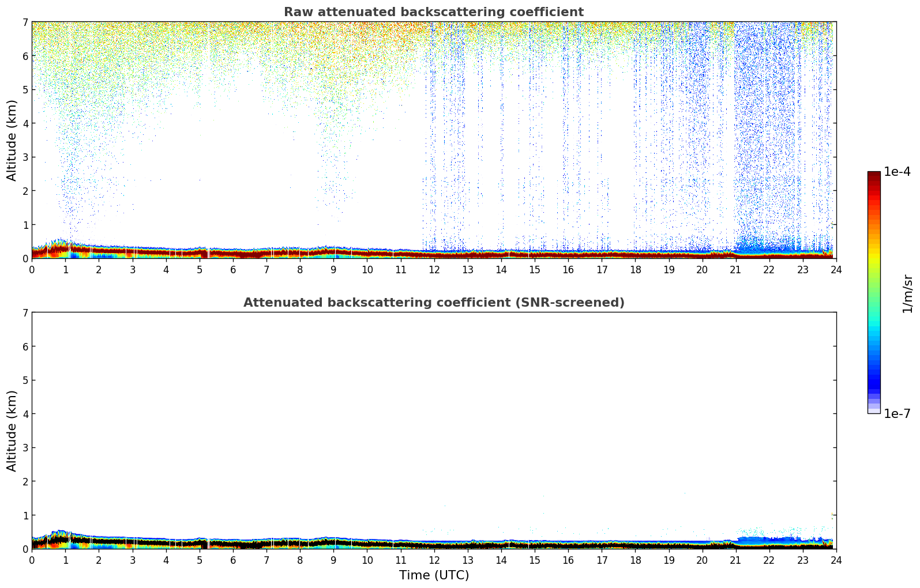This screenshot has height=588, width=920.
Task: Click the "1e-4" colorbar maximum label
Action: [897, 172]
